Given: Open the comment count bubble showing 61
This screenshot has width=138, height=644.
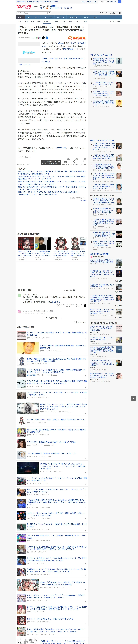Looking at the screenshot, I should [34, 38].
